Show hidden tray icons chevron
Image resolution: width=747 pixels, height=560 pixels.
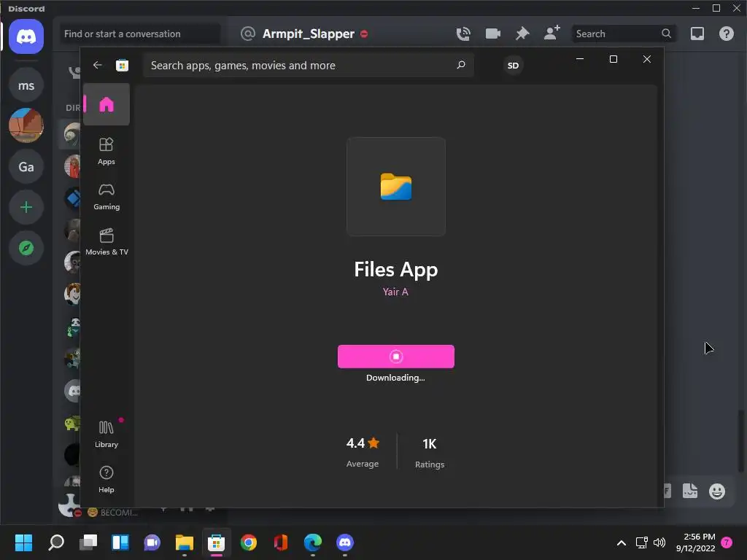pyautogui.click(x=622, y=542)
